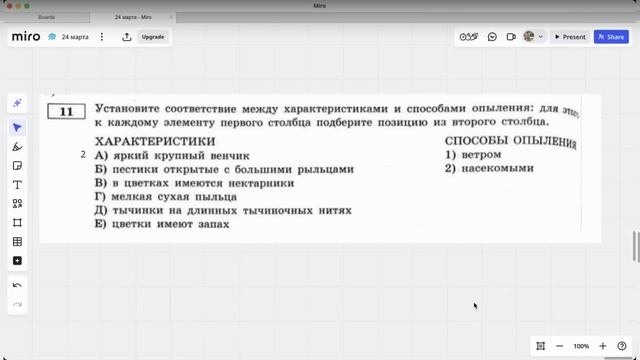Viewport: 640px width, 360px height.
Task: Start Present mode
Action: pos(570,37)
